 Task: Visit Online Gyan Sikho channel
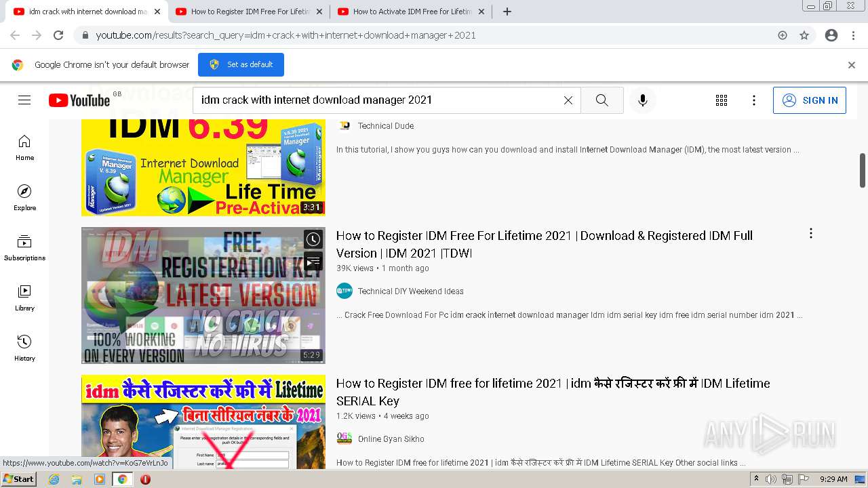pos(391,439)
